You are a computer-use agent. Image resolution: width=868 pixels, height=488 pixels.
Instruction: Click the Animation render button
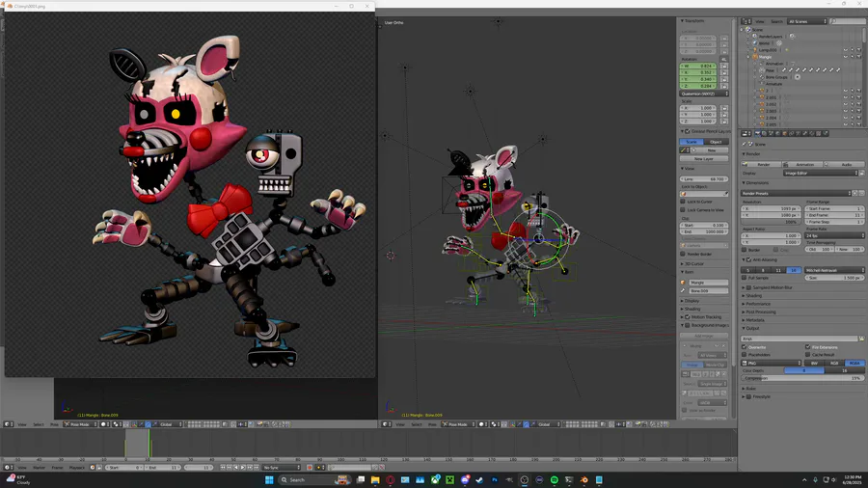(x=802, y=164)
